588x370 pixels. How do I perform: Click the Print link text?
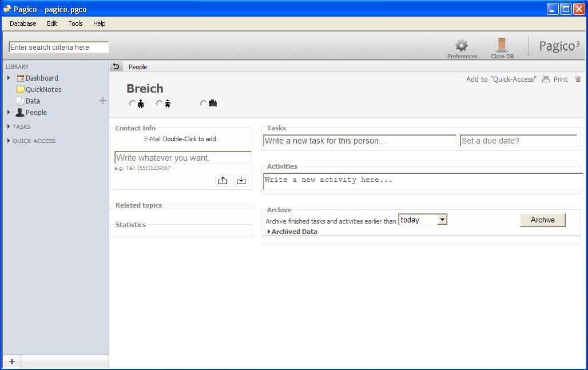(561, 79)
